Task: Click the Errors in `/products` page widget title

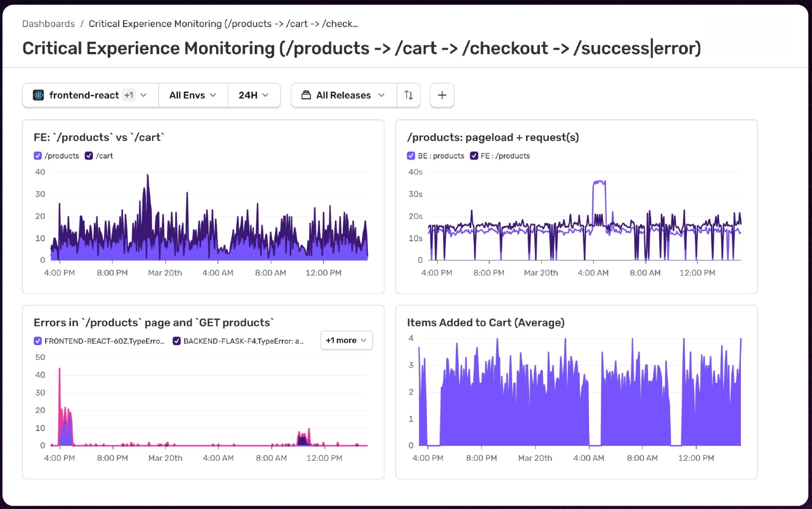Action: [154, 322]
